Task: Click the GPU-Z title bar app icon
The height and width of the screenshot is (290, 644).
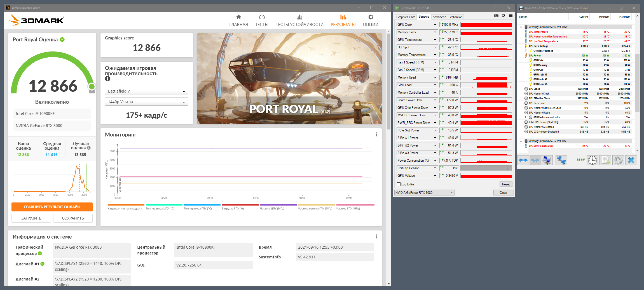Action: 397,8
